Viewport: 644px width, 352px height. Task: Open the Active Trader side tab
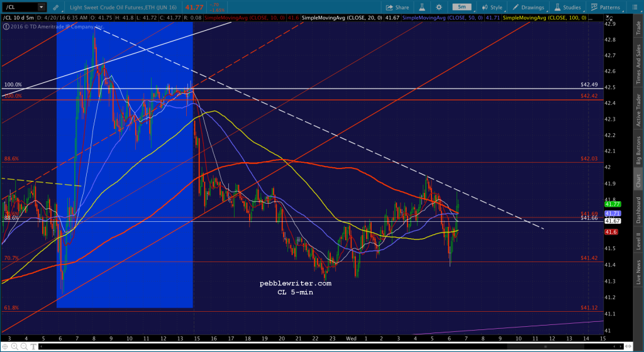[638, 110]
